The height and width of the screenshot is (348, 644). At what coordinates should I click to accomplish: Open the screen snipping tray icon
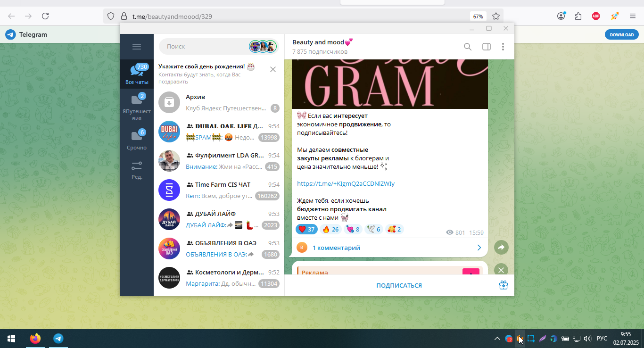[x=531, y=339]
